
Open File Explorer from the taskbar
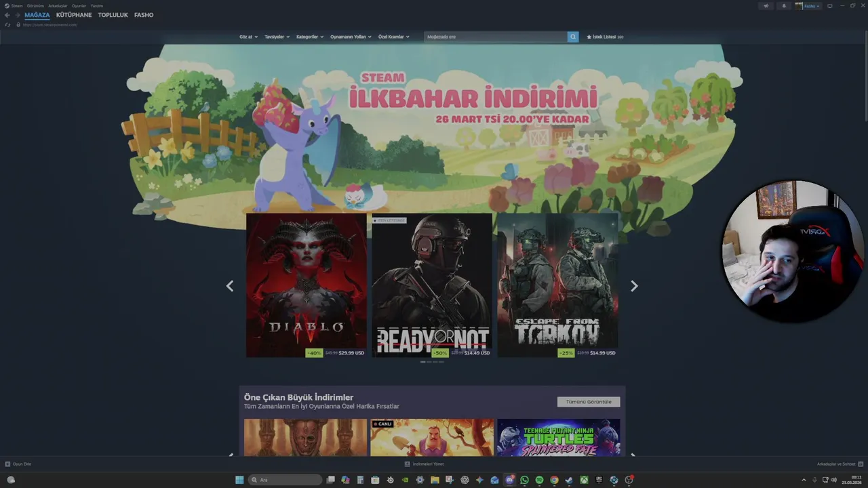(435, 480)
